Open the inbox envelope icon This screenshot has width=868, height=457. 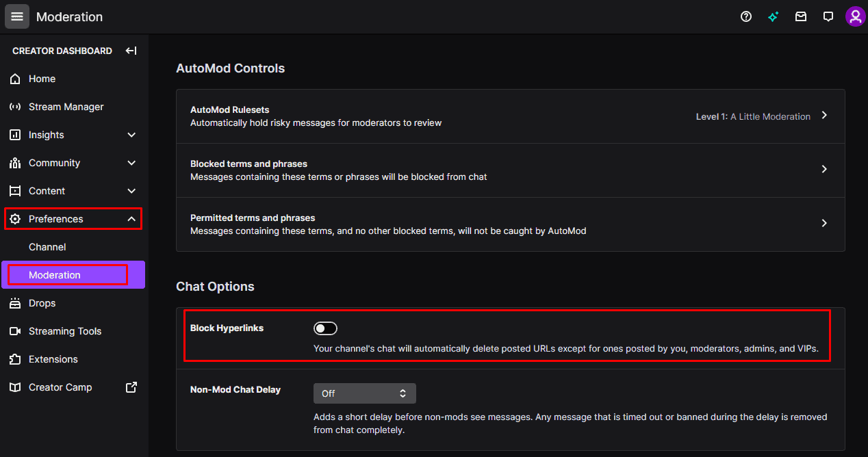[x=801, y=16]
